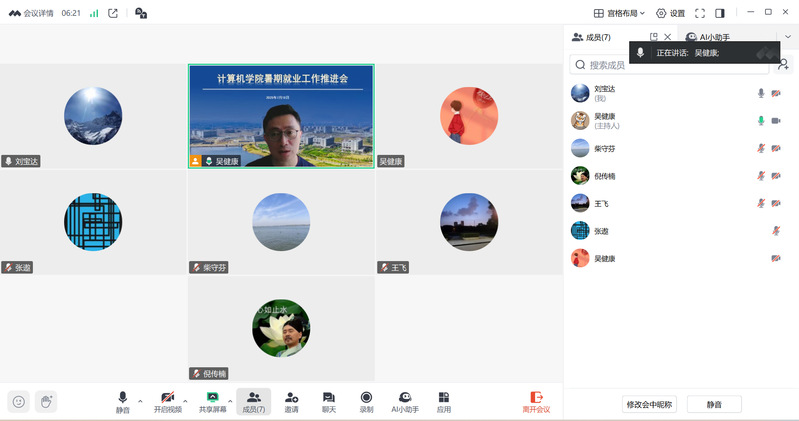Open the 邀请 invite icon
The height and width of the screenshot is (421, 799).
tap(291, 398)
